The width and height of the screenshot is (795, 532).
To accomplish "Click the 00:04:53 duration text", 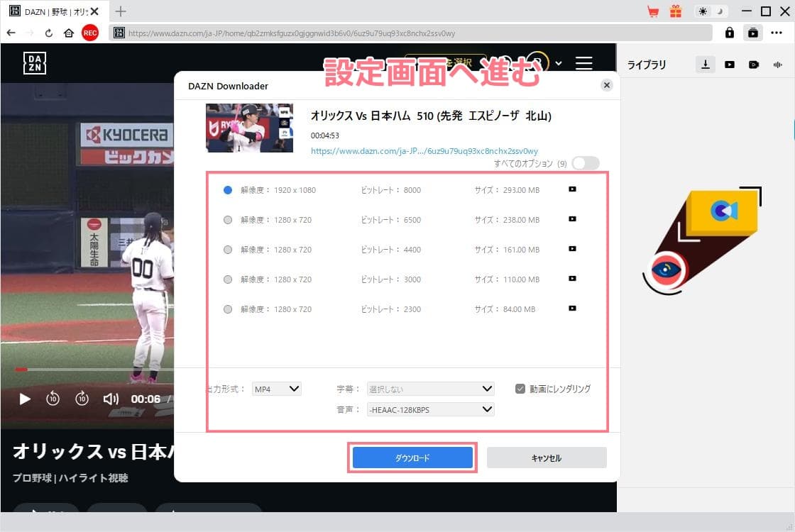I will coord(325,135).
